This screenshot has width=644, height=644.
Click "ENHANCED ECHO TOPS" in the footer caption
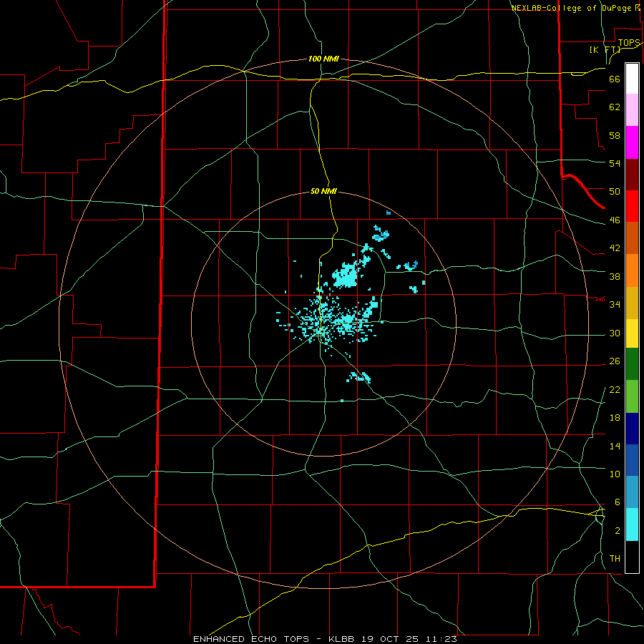click(251, 639)
